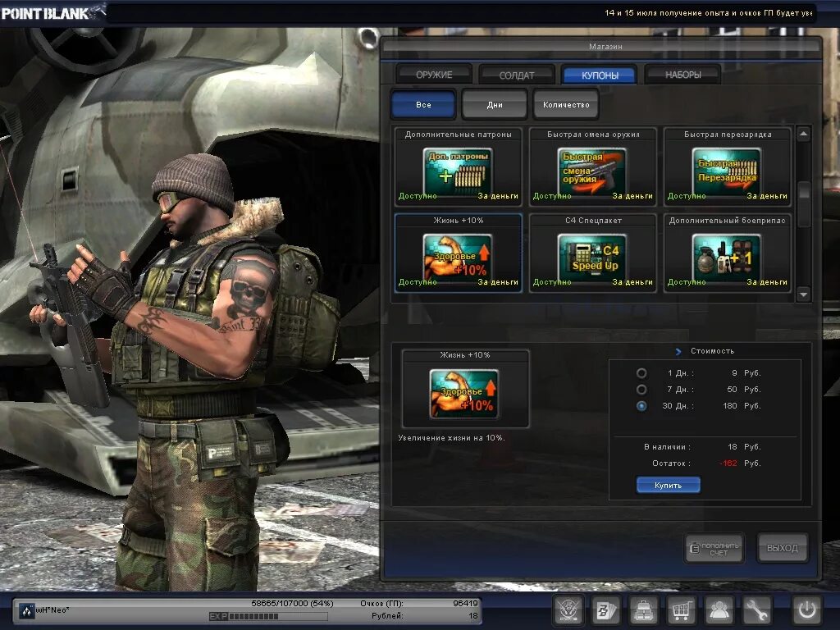
Task: Switch to the НАБОРЫ tab
Action: [683, 75]
